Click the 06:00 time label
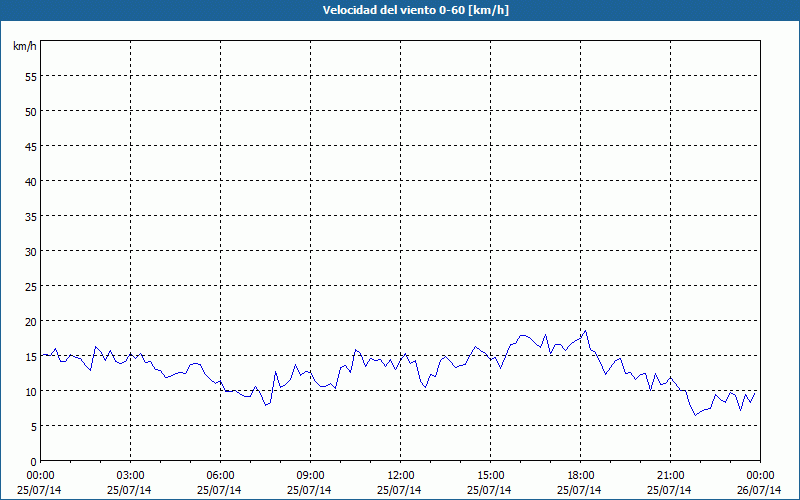The image size is (800, 500). 220,476
